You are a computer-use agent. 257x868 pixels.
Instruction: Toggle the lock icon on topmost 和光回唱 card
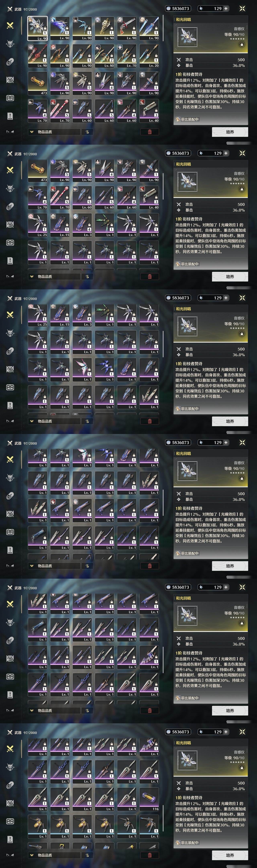(x=242, y=44)
